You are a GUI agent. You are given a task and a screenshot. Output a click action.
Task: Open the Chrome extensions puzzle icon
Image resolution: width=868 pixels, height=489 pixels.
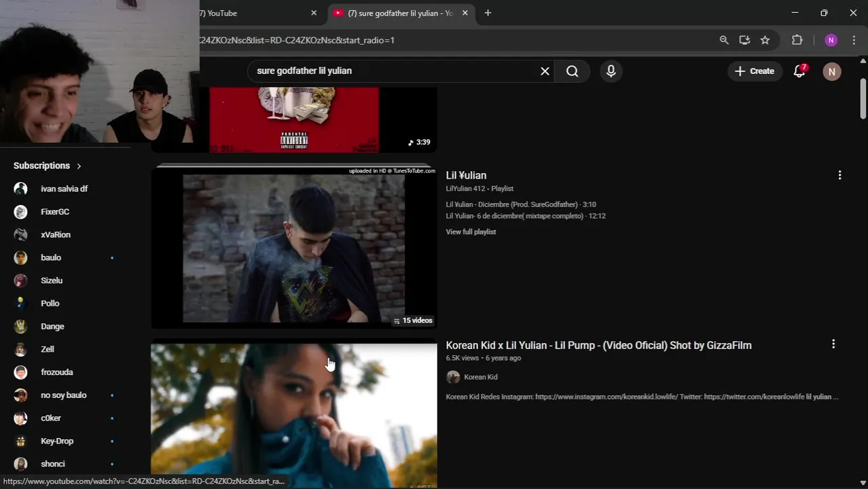[x=797, y=40]
